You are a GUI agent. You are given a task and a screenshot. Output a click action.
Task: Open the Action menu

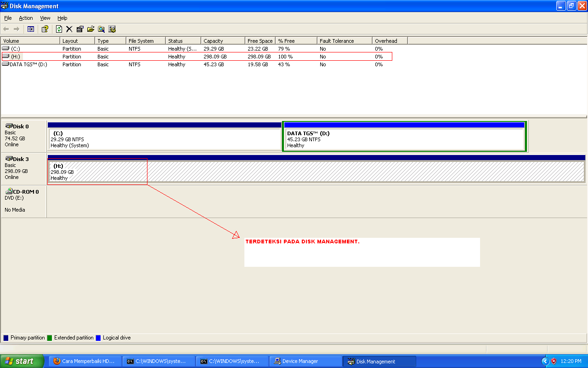26,18
